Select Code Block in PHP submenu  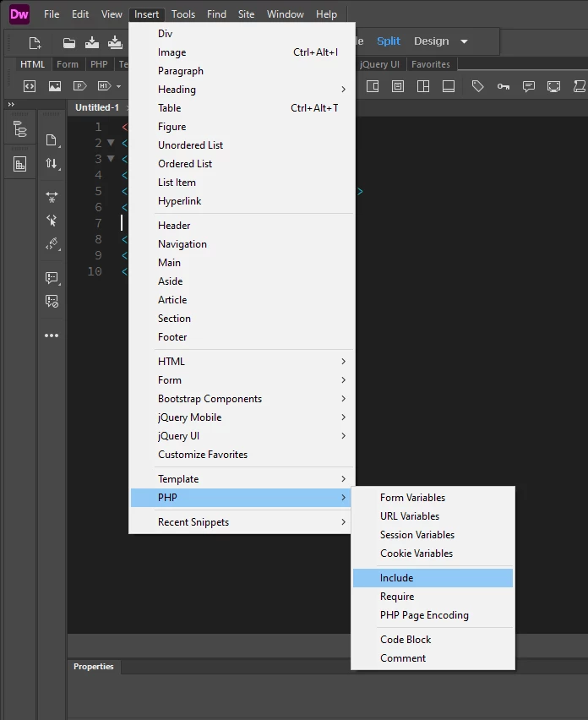pyautogui.click(x=433, y=640)
